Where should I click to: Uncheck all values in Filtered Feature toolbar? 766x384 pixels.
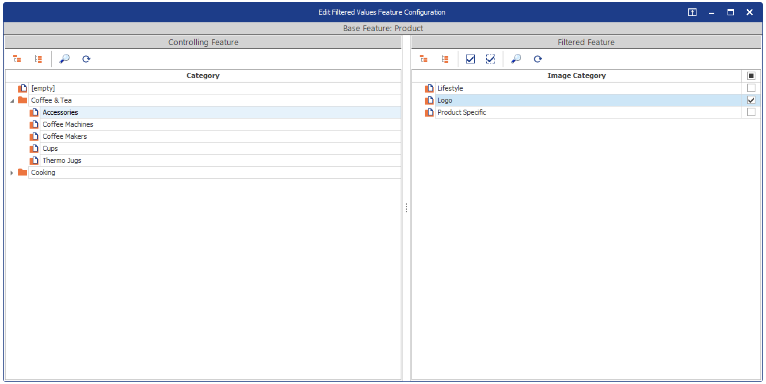[x=490, y=59]
